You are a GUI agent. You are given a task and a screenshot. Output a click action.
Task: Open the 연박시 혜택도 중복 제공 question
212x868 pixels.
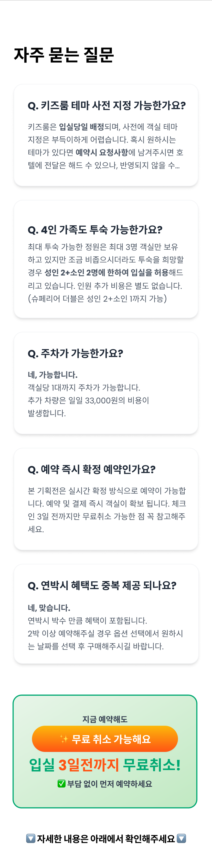[102, 585]
